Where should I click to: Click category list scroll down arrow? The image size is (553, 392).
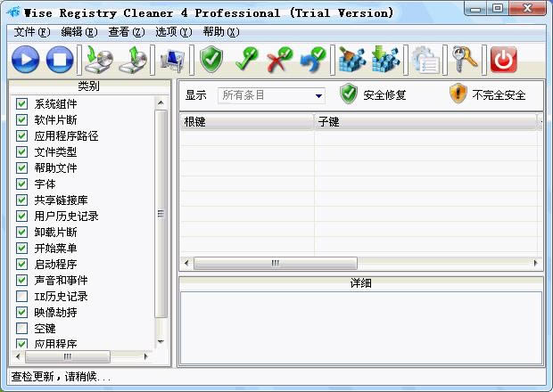(161, 341)
